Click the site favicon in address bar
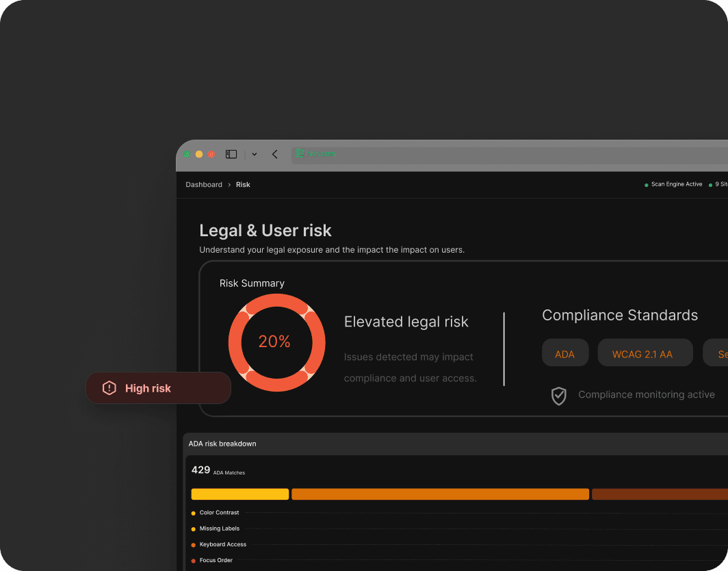Viewport: 728px width, 571px height. point(300,153)
